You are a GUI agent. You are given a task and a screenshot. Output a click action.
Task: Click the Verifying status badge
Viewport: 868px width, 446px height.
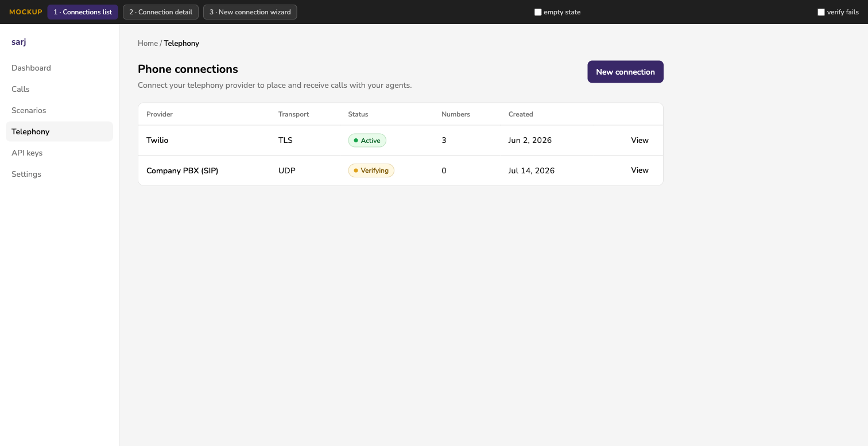(371, 170)
